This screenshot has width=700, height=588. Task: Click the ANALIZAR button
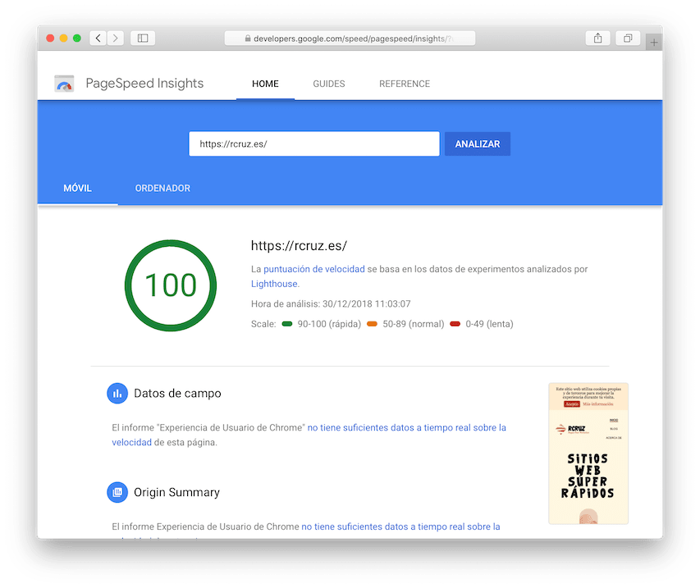click(478, 144)
